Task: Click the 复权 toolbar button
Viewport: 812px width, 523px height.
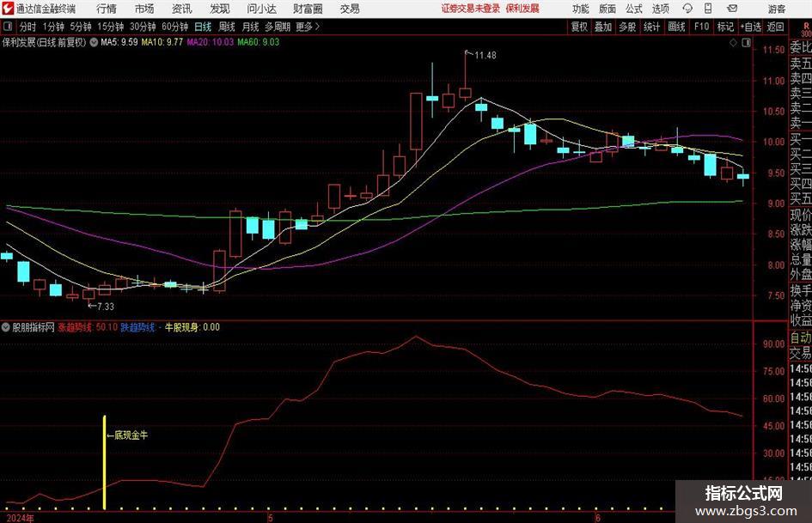Action: pos(579,27)
